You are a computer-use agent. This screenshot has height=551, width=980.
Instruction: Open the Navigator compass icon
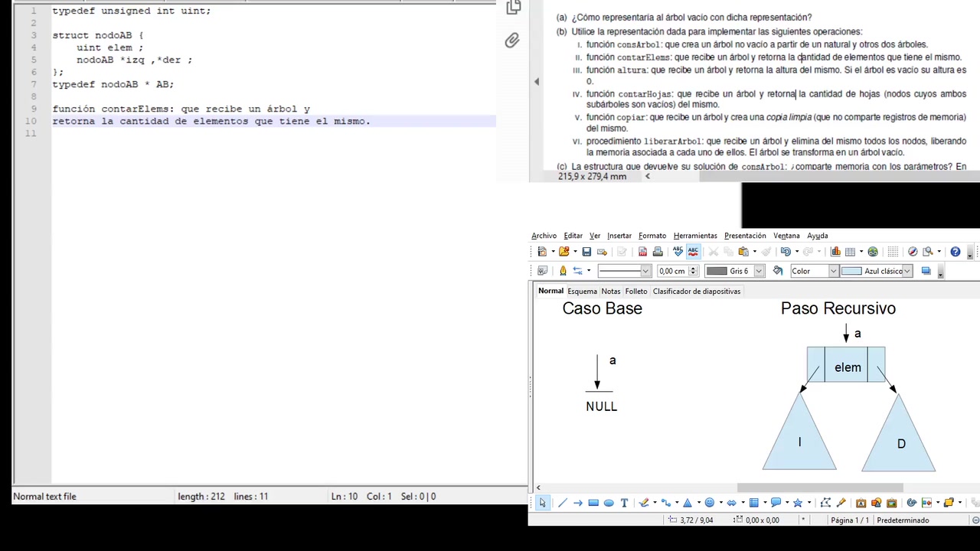pyautogui.click(x=913, y=252)
